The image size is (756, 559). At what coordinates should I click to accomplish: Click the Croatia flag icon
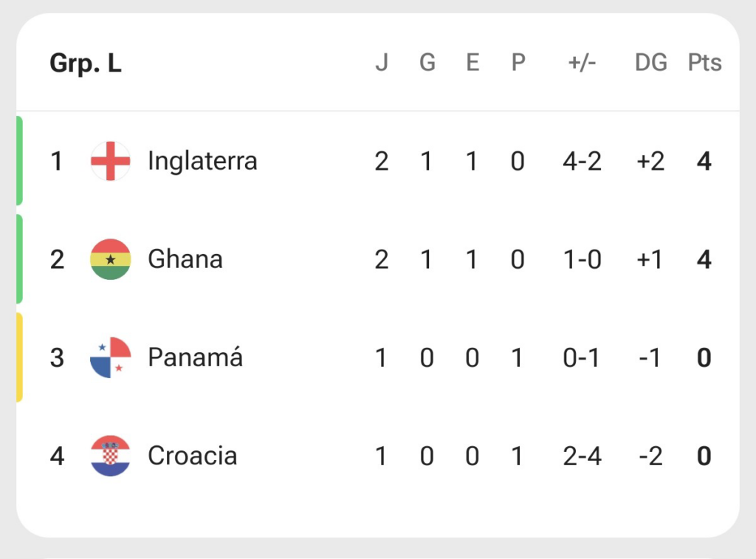click(x=111, y=456)
